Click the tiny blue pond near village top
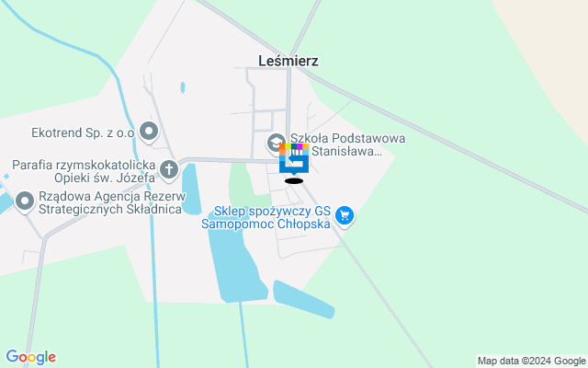Viewport: 588px width, 368px height. tap(183, 87)
